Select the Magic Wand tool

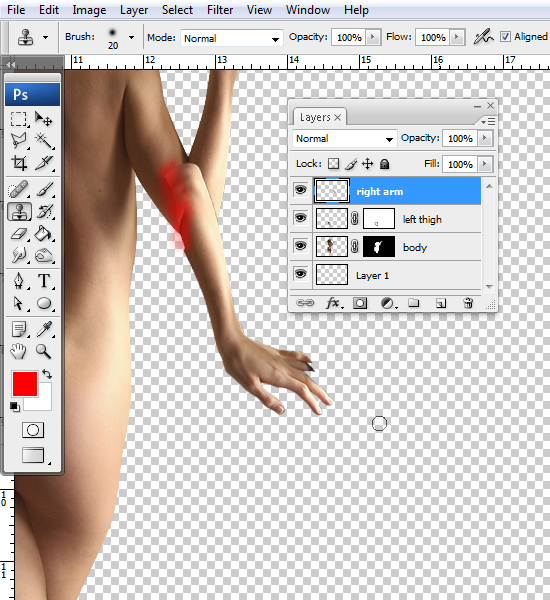(x=44, y=140)
